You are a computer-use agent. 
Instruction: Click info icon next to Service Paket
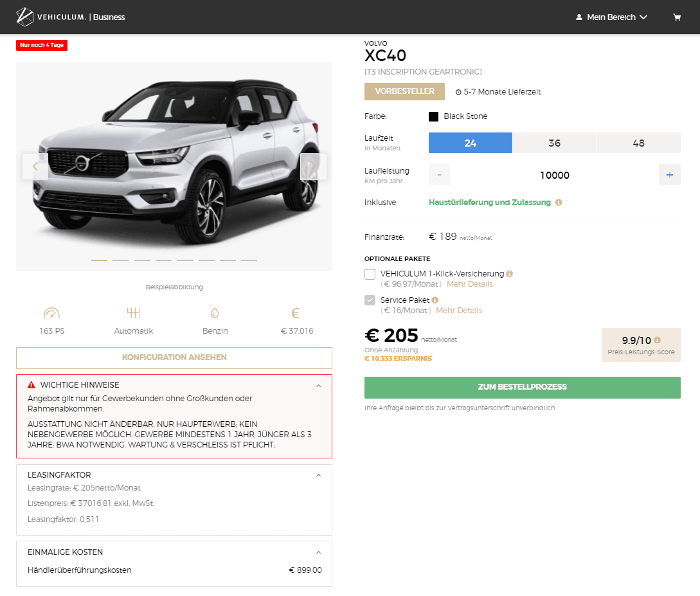[x=435, y=300]
